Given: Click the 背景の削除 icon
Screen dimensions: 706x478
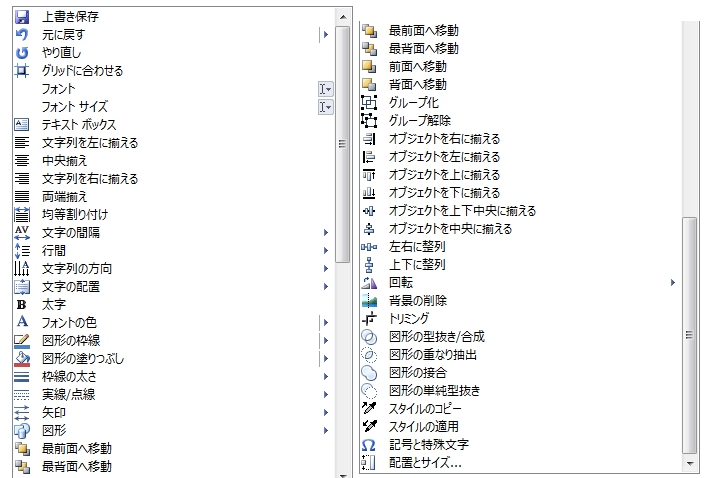Looking at the screenshot, I should pyautogui.click(x=368, y=301).
